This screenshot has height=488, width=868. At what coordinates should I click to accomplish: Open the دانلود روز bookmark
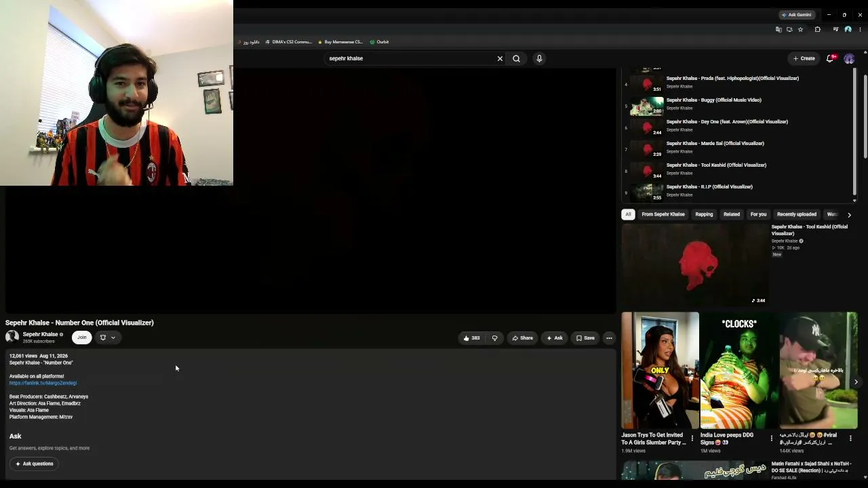tap(249, 42)
